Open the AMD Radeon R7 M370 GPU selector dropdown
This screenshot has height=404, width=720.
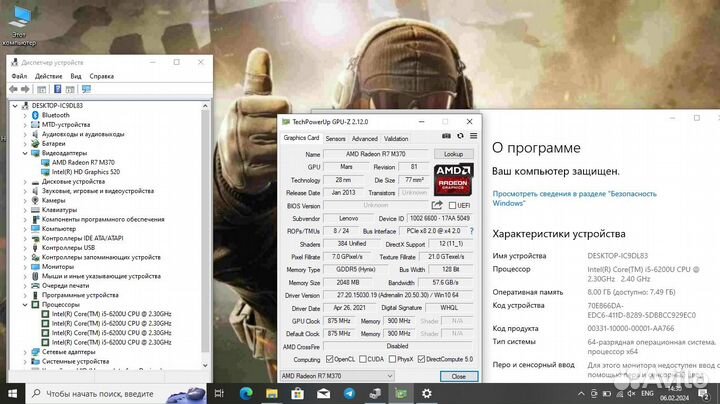point(337,376)
